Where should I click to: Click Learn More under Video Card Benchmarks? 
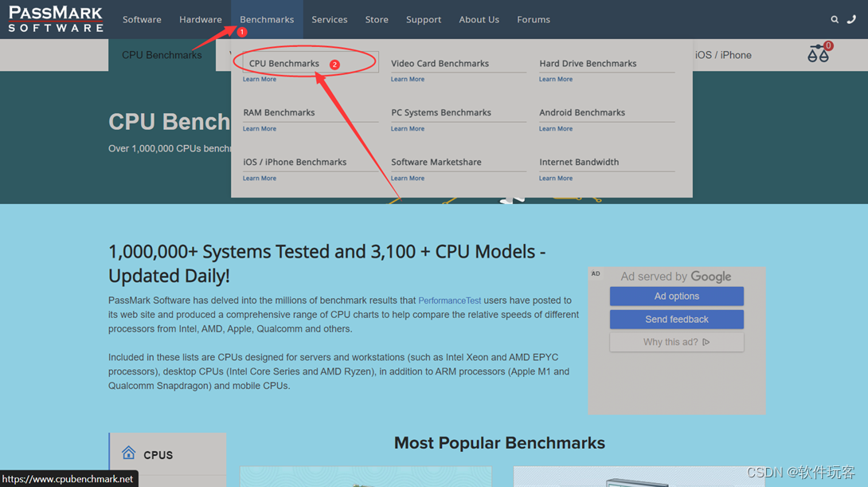(x=408, y=79)
